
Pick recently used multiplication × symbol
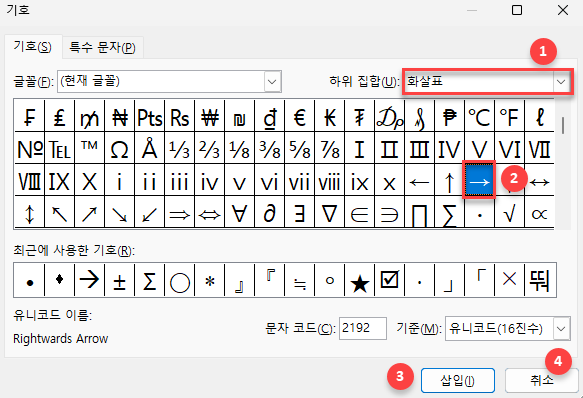click(510, 280)
